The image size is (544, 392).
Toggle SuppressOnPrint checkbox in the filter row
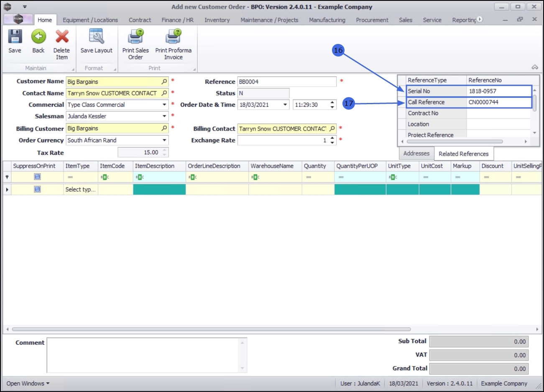pos(37,177)
